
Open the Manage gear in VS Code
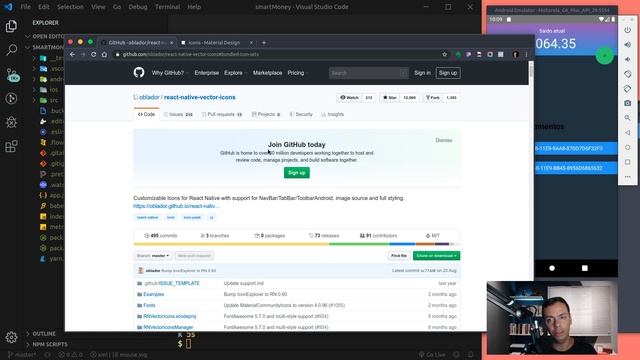coord(11,337)
